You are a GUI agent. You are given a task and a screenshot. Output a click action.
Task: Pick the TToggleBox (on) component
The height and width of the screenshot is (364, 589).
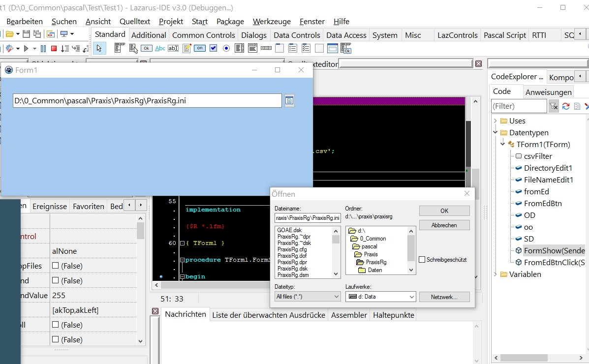[x=199, y=48]
